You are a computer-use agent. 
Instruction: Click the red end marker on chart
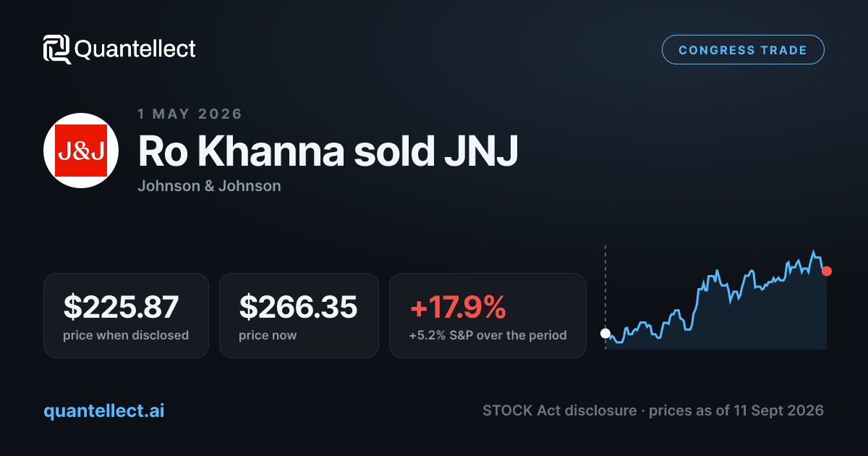[827, 271]
